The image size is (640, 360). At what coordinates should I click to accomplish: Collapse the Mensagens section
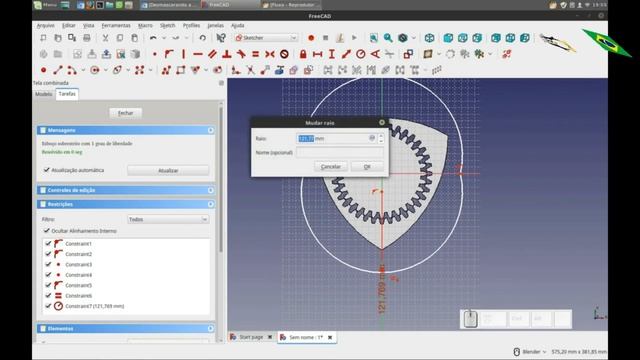coord(211,130)
